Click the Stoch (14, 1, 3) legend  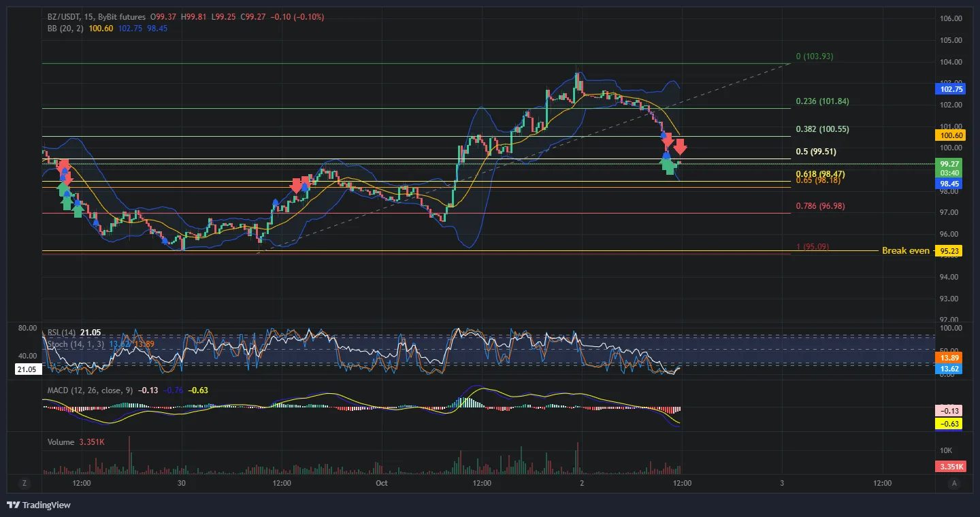(76, 344)
